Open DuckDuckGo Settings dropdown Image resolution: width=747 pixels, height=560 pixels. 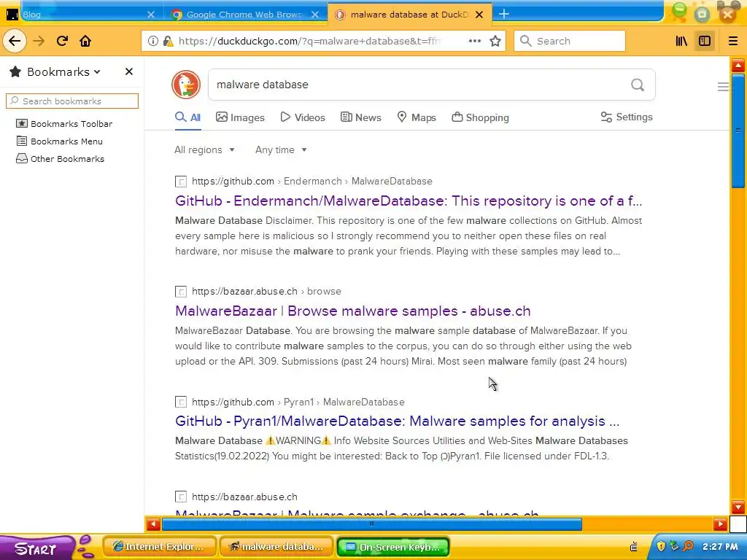point(627,117)
